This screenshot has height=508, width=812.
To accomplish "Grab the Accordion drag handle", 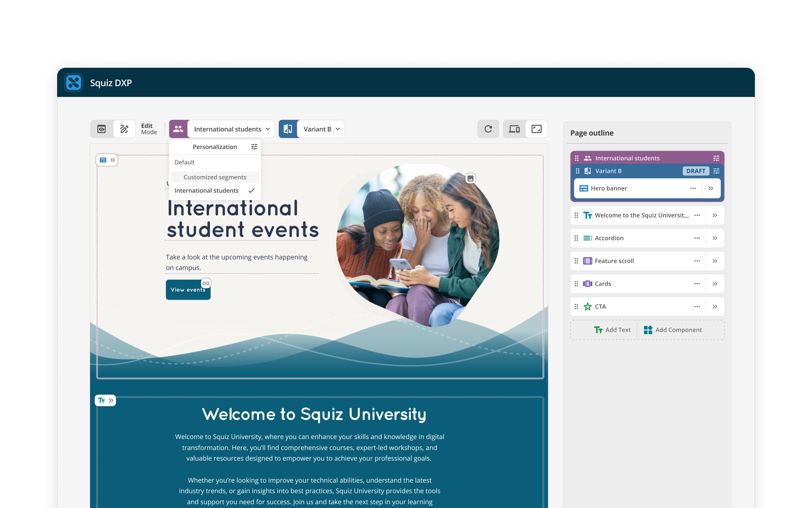I will click(x=576, y=238).
